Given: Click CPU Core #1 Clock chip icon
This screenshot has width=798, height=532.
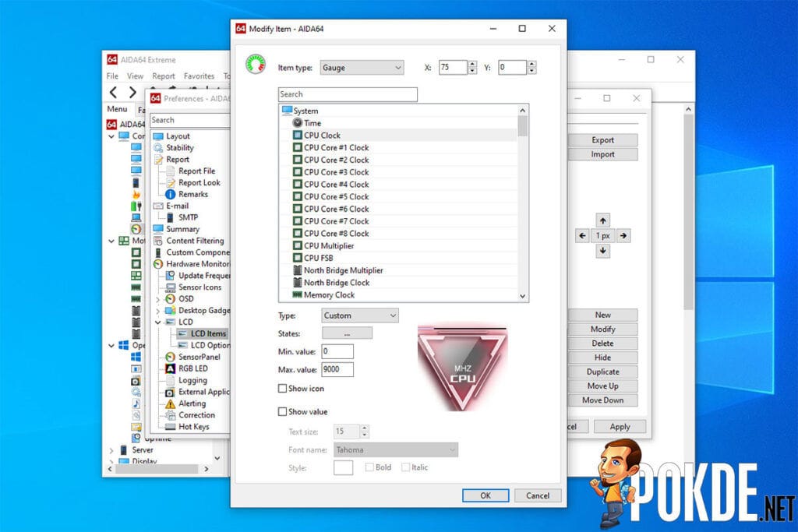Looking at the screenshot, I should 298,147.
